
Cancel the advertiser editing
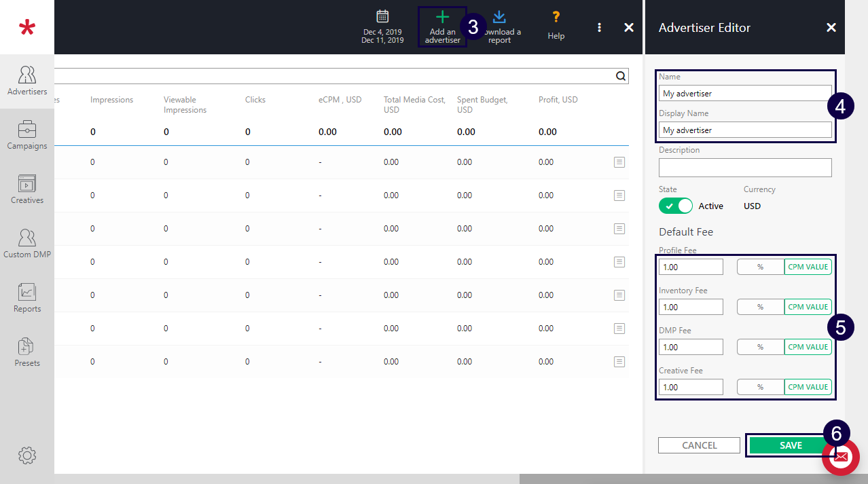[699, 445]
